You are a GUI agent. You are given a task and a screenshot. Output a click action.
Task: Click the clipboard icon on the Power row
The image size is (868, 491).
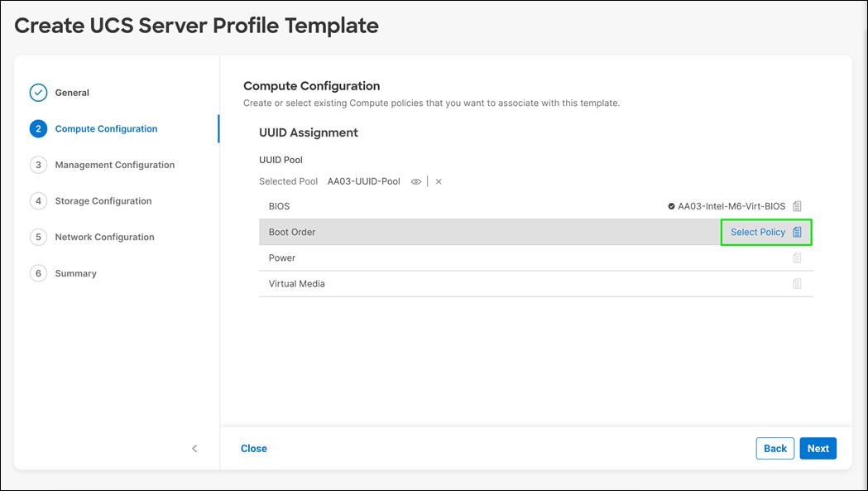797,258
